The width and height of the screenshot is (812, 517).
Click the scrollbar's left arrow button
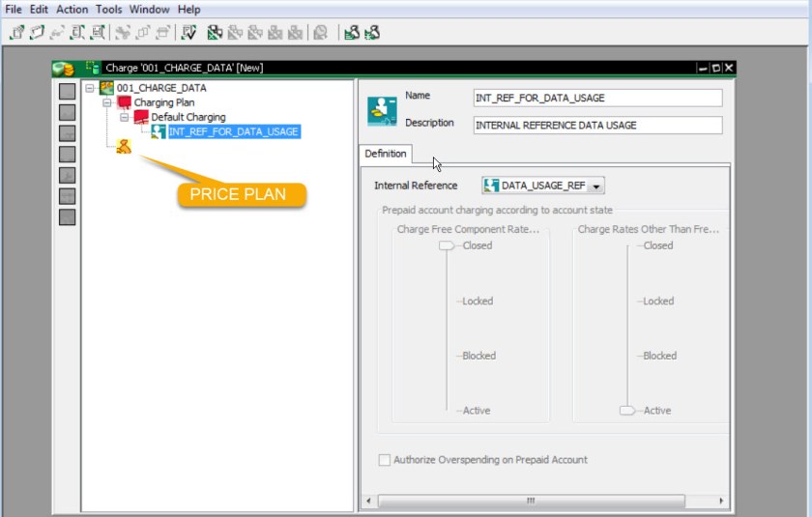pyautogui.click(x=368, y=501)
